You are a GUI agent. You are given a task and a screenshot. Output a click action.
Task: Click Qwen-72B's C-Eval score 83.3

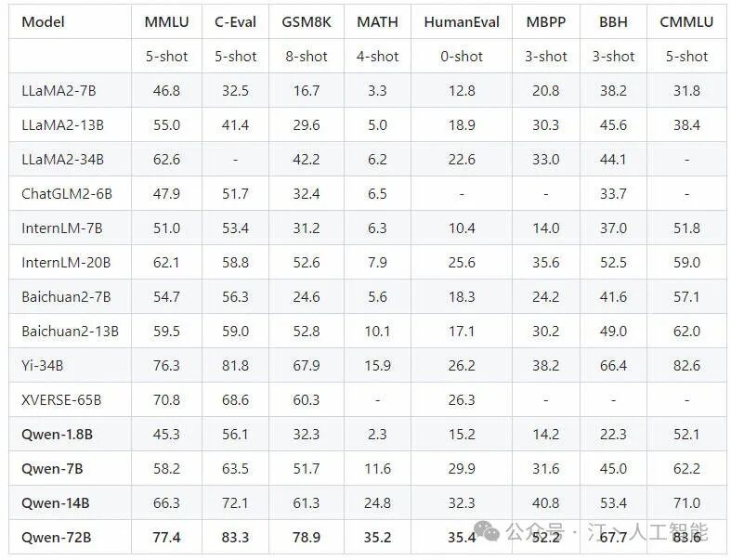[x=236, y=537]
